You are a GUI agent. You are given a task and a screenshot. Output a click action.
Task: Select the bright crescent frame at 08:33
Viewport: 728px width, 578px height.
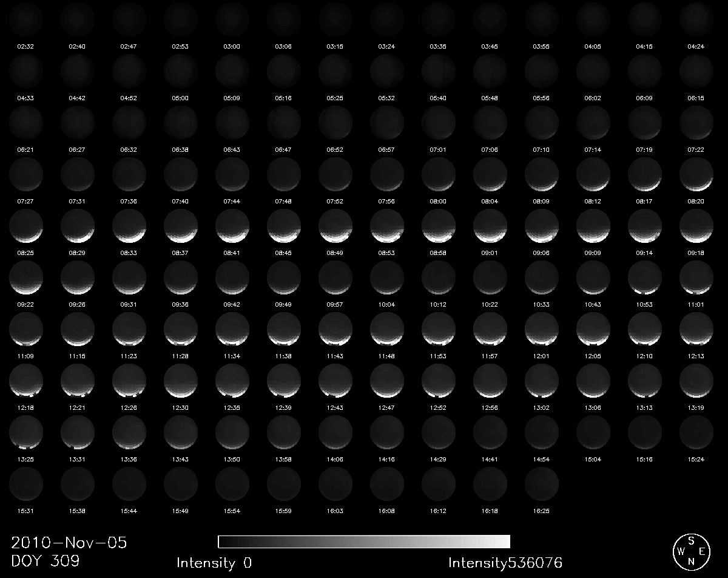pyautogui.click(x=129, y=225)
